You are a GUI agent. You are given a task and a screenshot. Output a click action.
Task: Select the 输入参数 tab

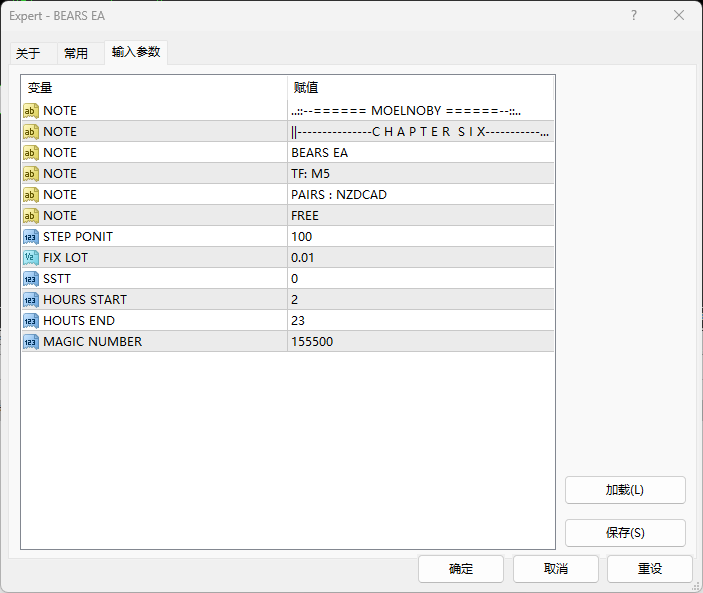[x=136, y=52]
